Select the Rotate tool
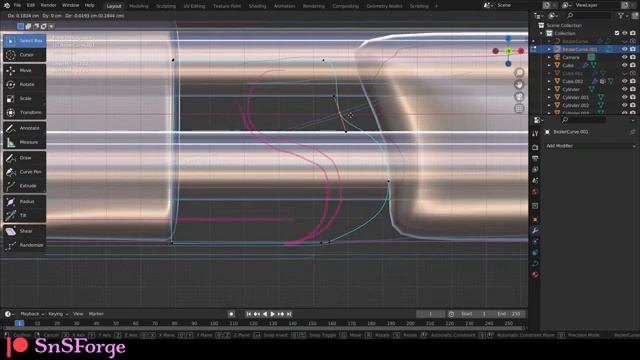This screenshot has height=360, width=640. coord(24,84)
